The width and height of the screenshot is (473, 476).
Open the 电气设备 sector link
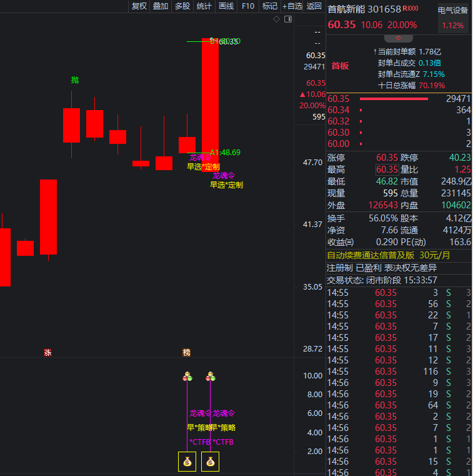click(x=453, y=10)
